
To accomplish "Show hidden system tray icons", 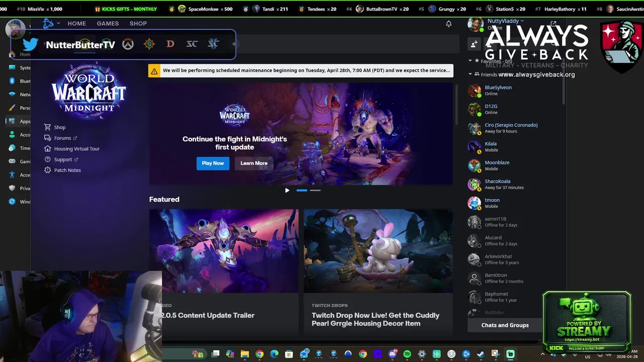I will pos(542,354).
